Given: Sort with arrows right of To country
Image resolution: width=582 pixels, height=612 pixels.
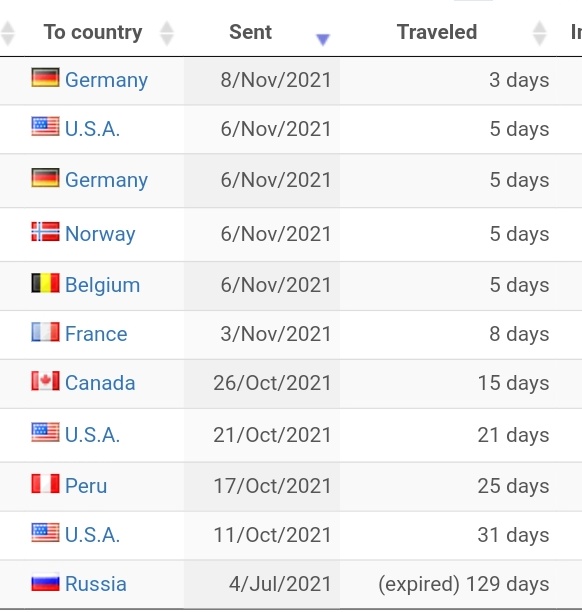Looking at the screenshot, I should pyautogui.click(x=167, y=33).
